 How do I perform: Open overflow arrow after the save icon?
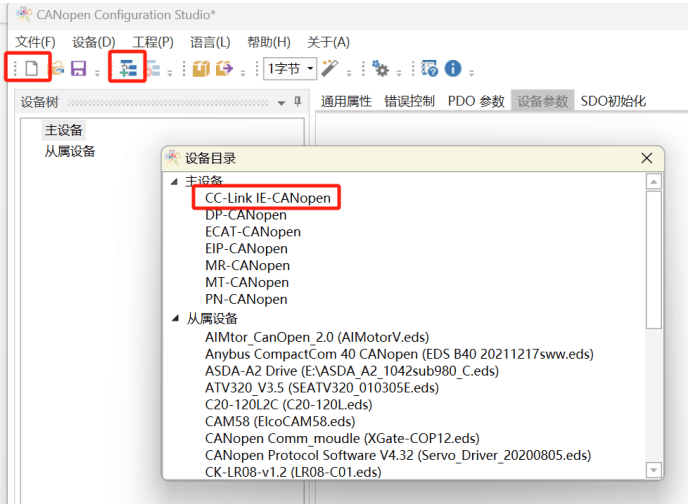(97, 73)
